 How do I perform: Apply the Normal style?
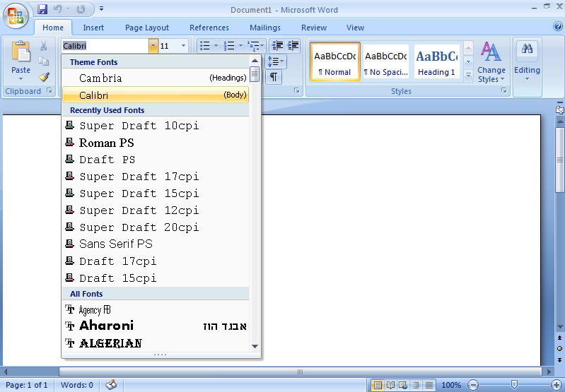coord(335,61)
